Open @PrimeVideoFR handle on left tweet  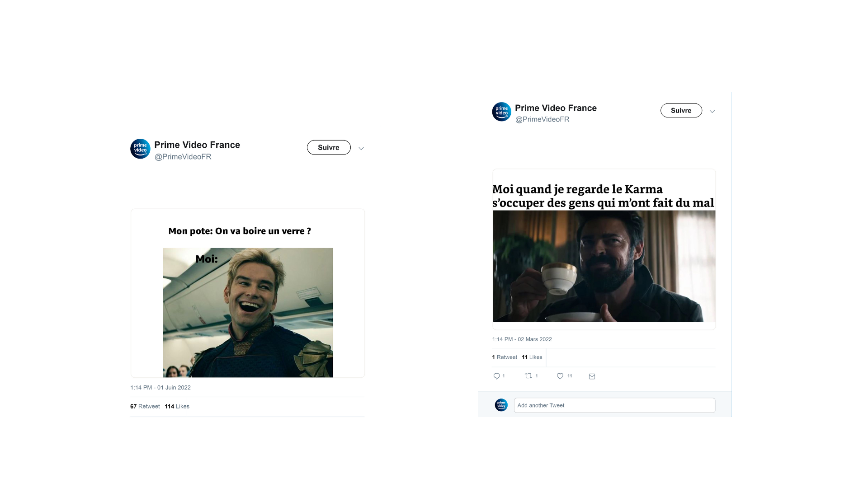tap(183, 157)
